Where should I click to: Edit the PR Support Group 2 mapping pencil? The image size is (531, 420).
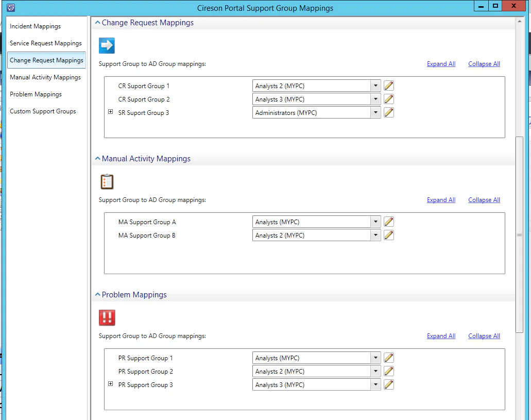(389, 372)
